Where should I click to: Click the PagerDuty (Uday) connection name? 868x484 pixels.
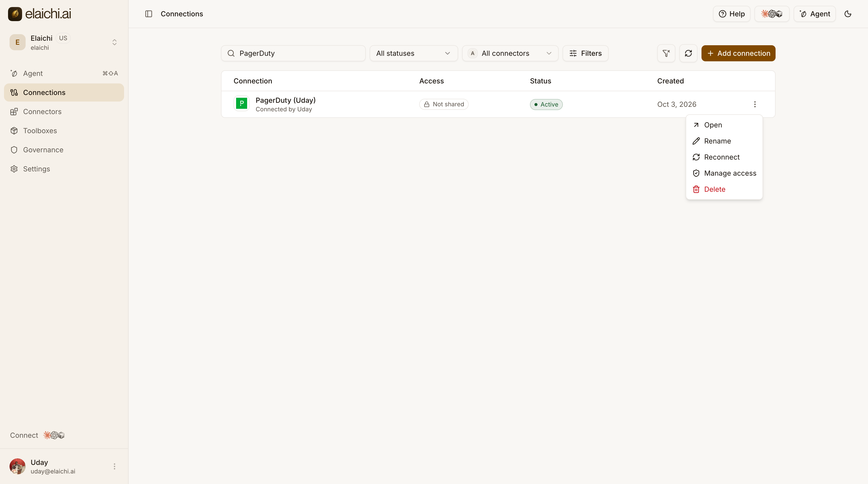tap(285, 100)
